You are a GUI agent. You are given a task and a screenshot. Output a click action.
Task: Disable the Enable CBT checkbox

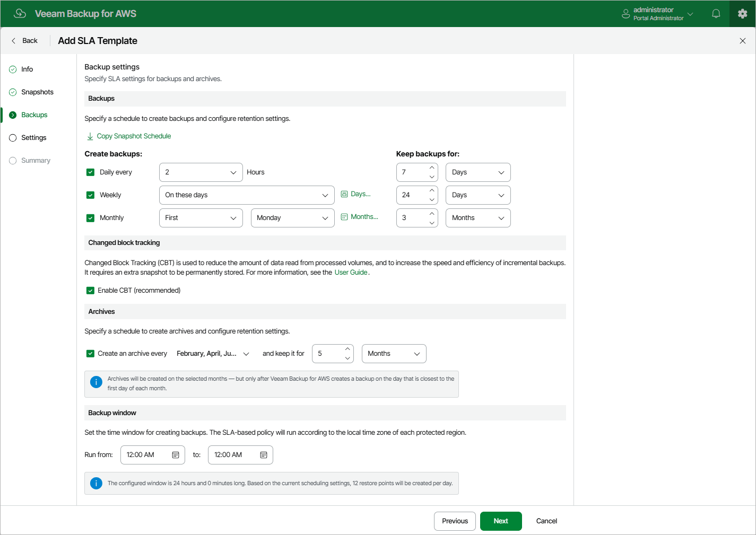[90, 290]
